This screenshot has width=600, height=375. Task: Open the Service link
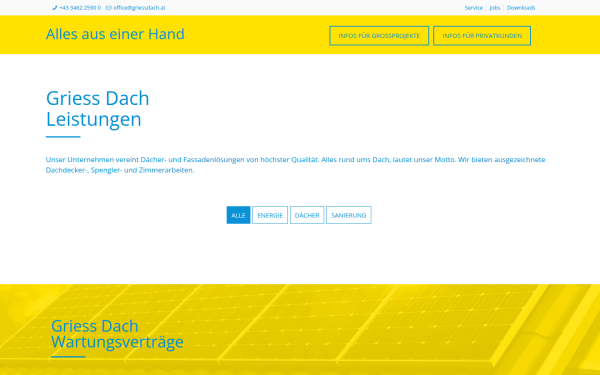pos(474,8)
